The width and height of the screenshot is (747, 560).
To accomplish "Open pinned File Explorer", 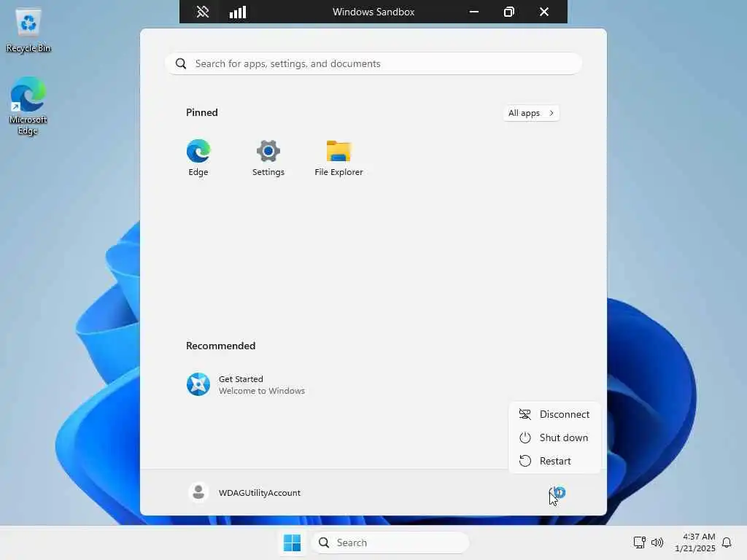I will click(x=338, y=157).
